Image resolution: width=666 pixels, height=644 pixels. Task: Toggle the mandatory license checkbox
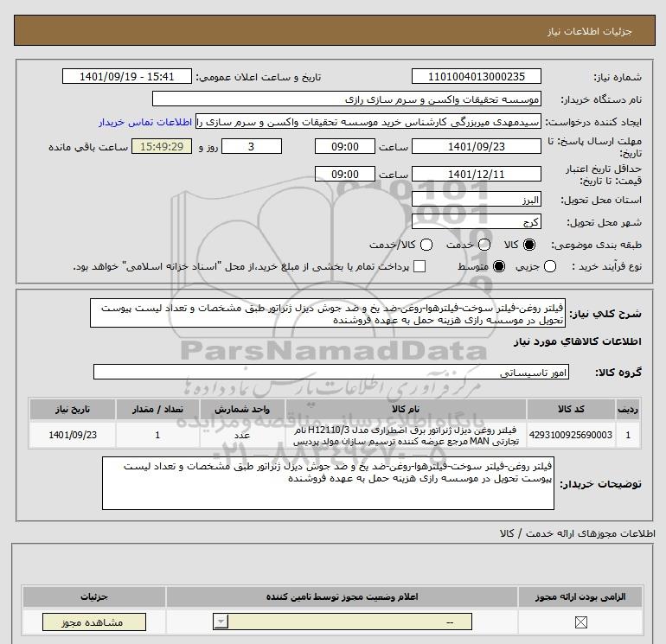580,622
